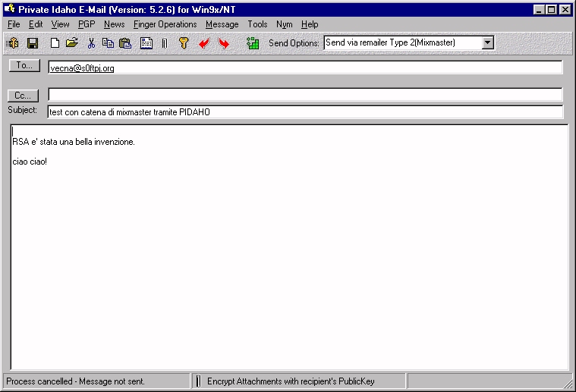Click 'Encrypt Attachments with recipient's PublicKey' status text

coord(291,381)
